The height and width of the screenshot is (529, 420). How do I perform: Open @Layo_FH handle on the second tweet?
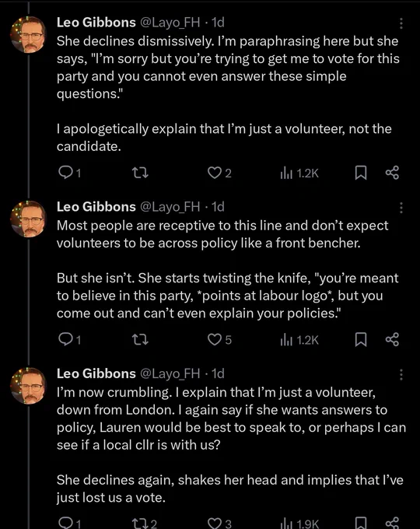pyautogui.click(x=170, y=207)
